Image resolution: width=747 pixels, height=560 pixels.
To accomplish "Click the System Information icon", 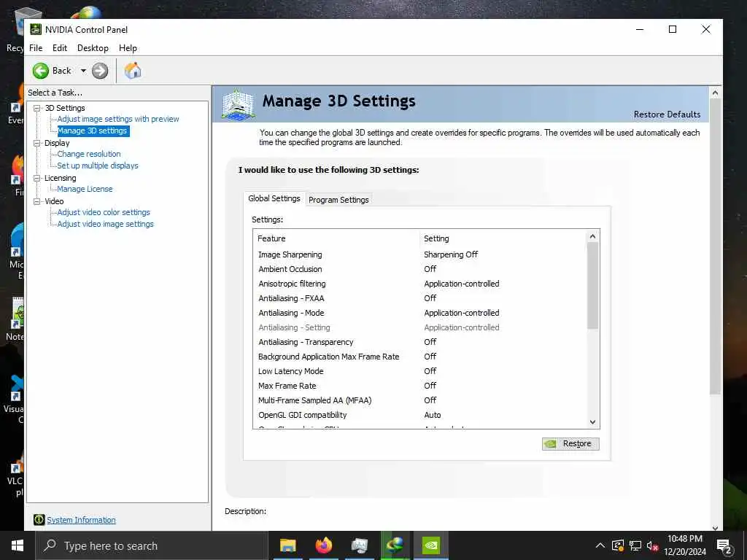I will coord(39,519).
